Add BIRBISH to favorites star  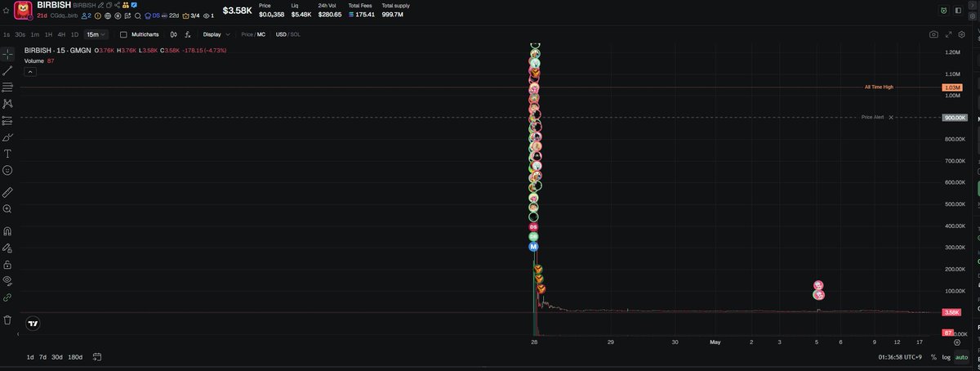[6, 11]
